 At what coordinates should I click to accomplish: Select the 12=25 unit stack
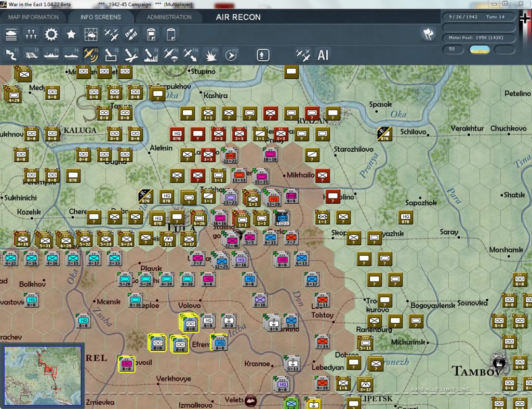point(220,261)
